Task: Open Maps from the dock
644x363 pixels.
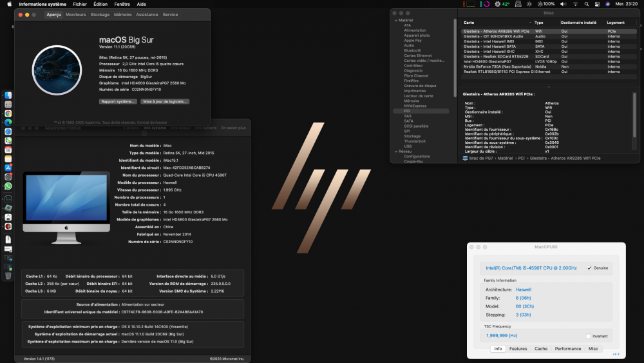Action: 8,141
